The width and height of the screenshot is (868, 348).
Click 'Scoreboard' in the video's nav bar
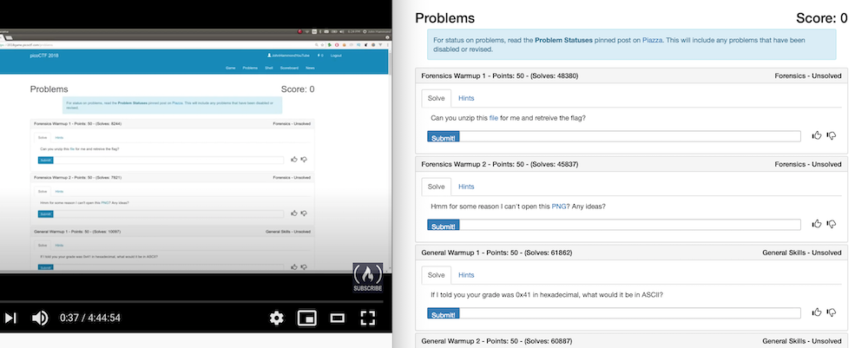pos(289,68)
